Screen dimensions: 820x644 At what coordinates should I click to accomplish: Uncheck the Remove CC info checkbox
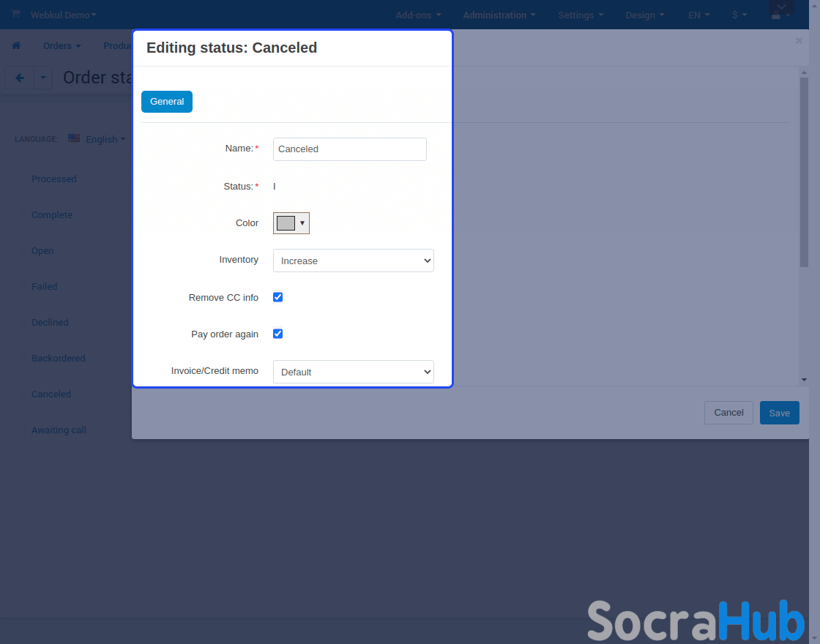278,297
